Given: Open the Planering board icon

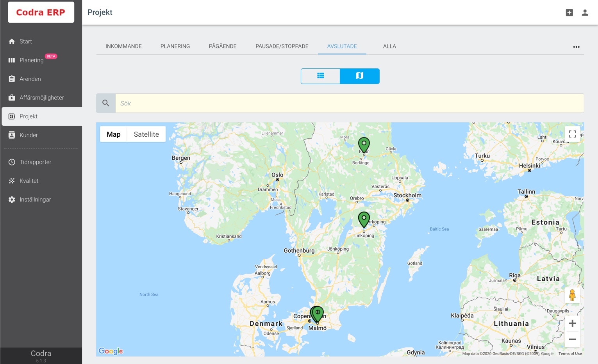Looking at the screenshot, I should (12, 60).
